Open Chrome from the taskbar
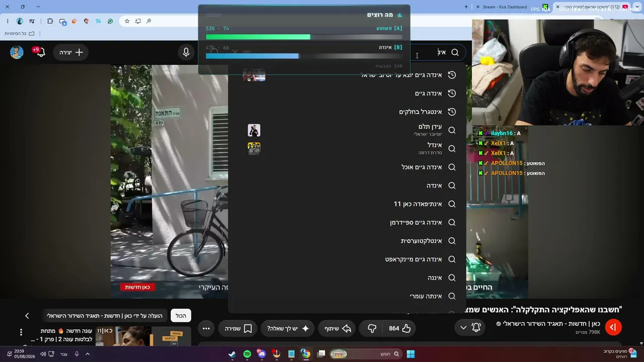644x362 pixels. [305, 354]
